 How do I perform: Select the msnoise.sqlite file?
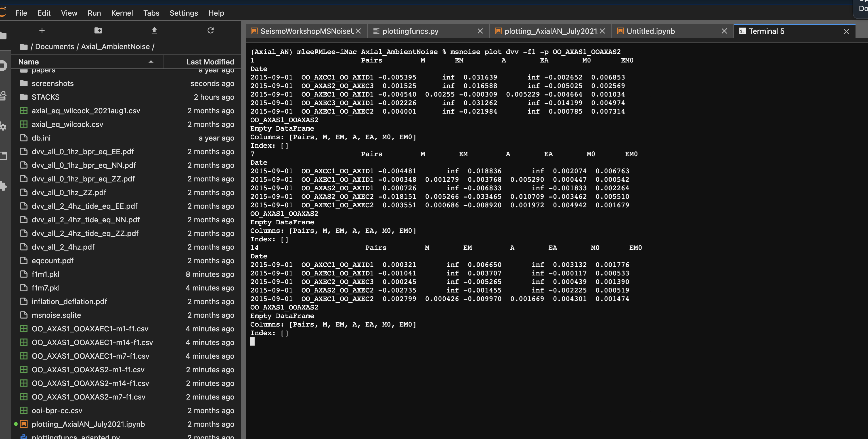(56, 315)
